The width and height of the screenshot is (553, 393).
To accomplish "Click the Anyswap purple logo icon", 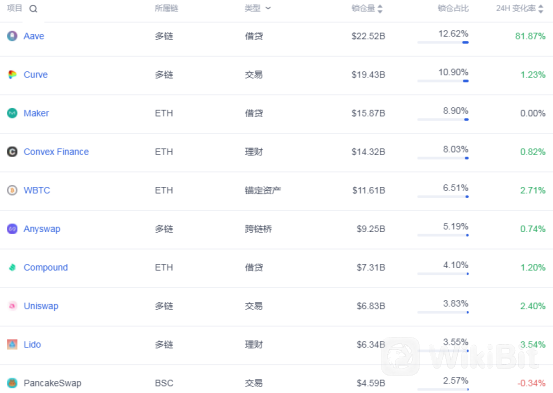I will coord(12,229).
